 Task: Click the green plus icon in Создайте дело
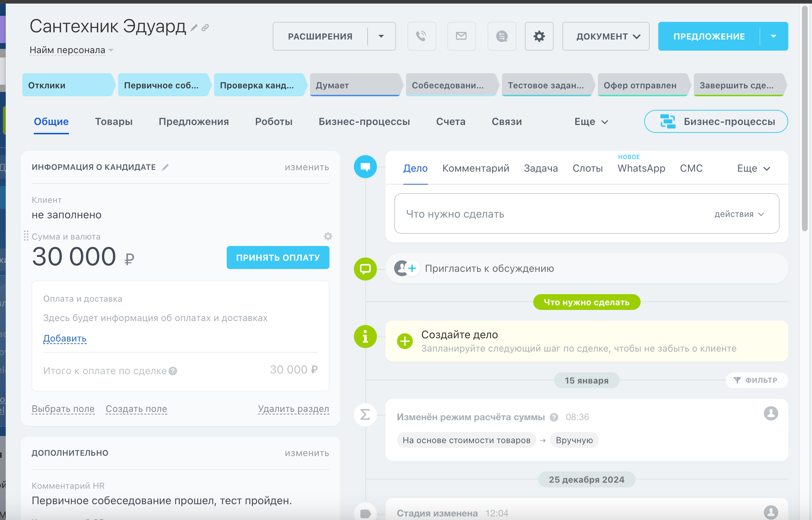point(405,341)
